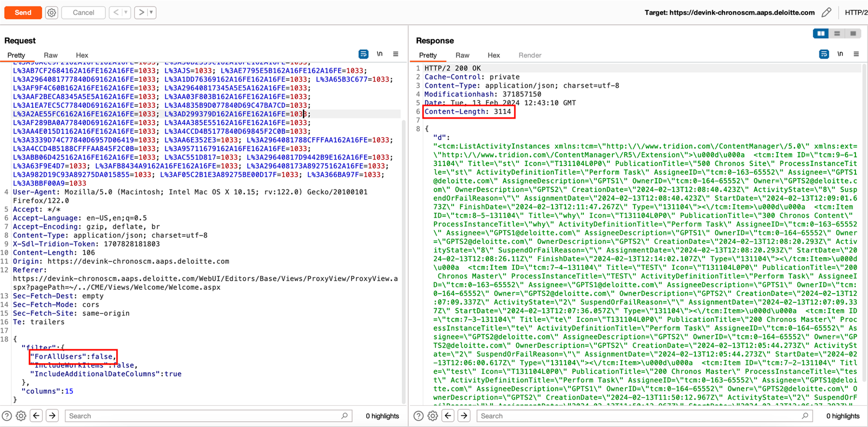Click the Te: trailers header line
The image size is (868, 427).
pos(39,322)
